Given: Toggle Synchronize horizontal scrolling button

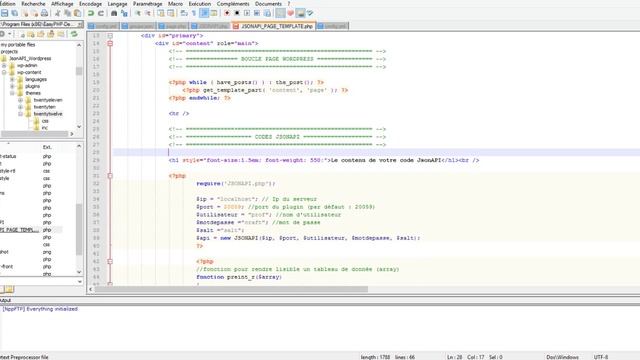Looking at the screenshot, I should (x=171, y=13).
